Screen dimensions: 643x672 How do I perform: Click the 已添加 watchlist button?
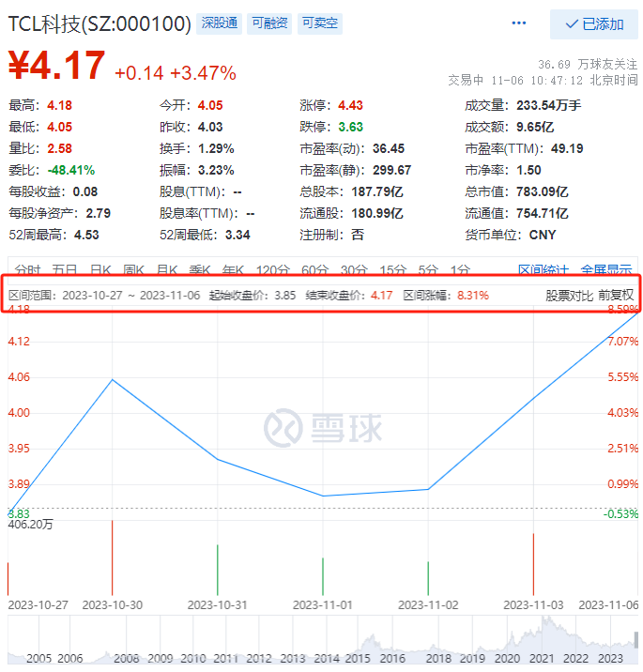(x=594, y=24)
